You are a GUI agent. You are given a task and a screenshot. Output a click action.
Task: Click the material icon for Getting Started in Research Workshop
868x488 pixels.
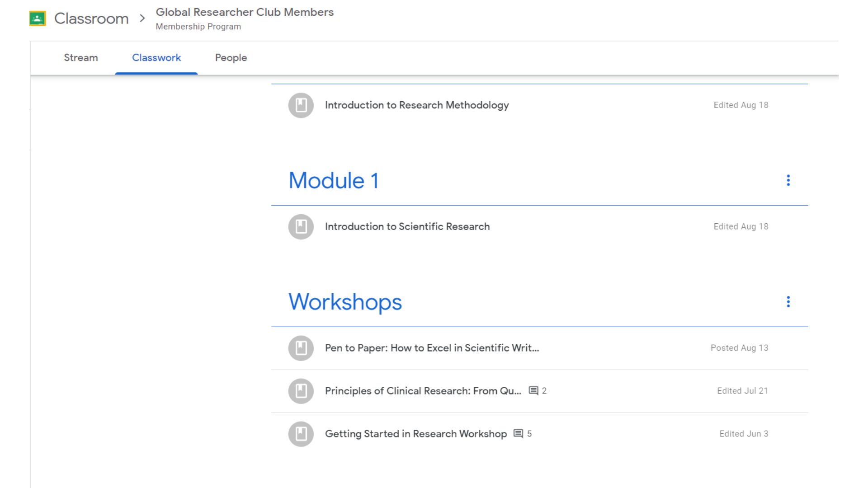click(x=301, y=434)
